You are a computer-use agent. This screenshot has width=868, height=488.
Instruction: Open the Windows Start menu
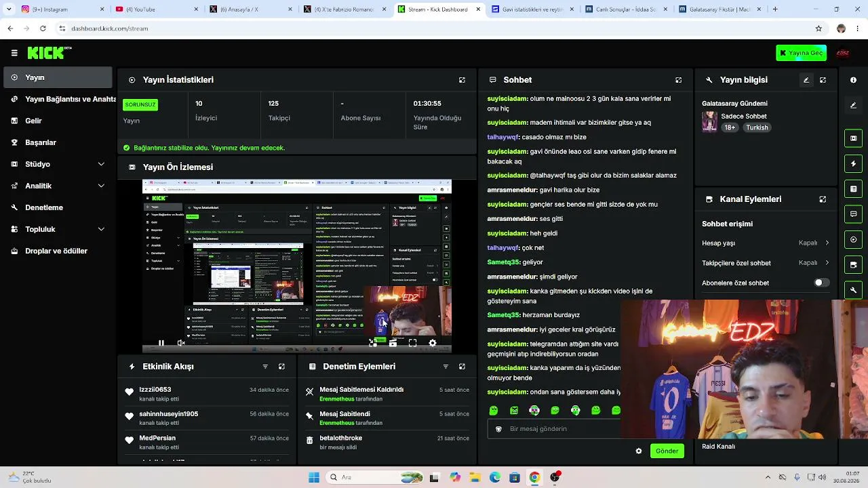[x=314, y=477]
